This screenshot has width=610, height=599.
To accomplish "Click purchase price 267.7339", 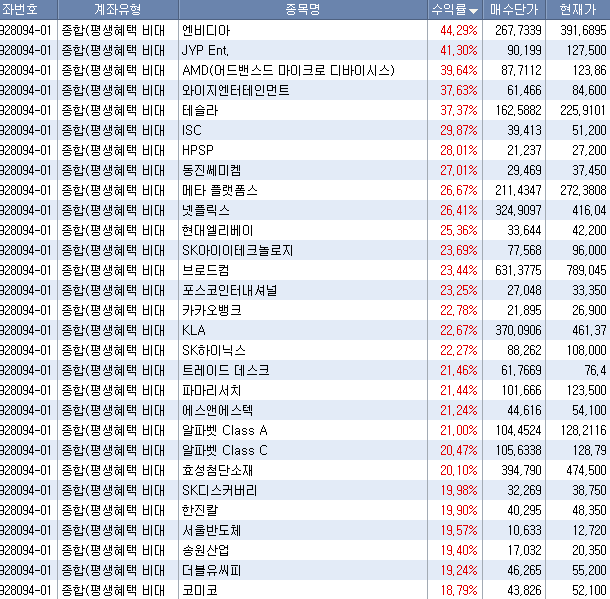I will (x=518, y=30).
